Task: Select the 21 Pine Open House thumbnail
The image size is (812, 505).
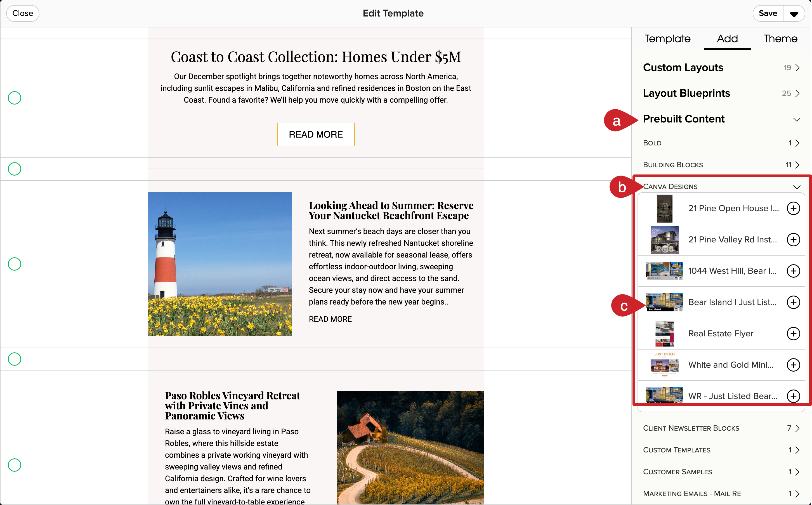Action: coord(664,208)
